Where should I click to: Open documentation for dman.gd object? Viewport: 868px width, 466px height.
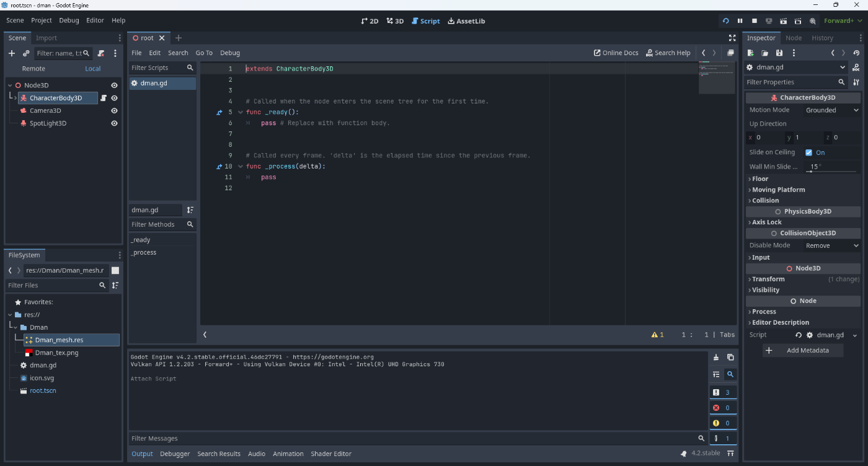click(856, 68)
